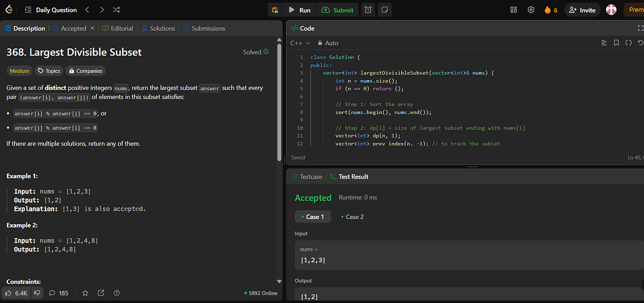Star this problem as favorite
644x303 pixels.
point(85,293)
